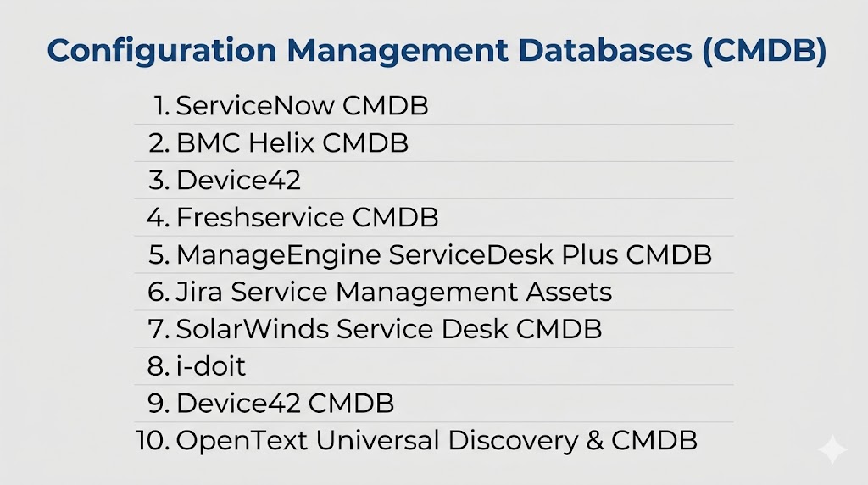Click SolarWinds Service Desk CMDB
Screen dimensions: 868x485
click(x=388, y=329)
